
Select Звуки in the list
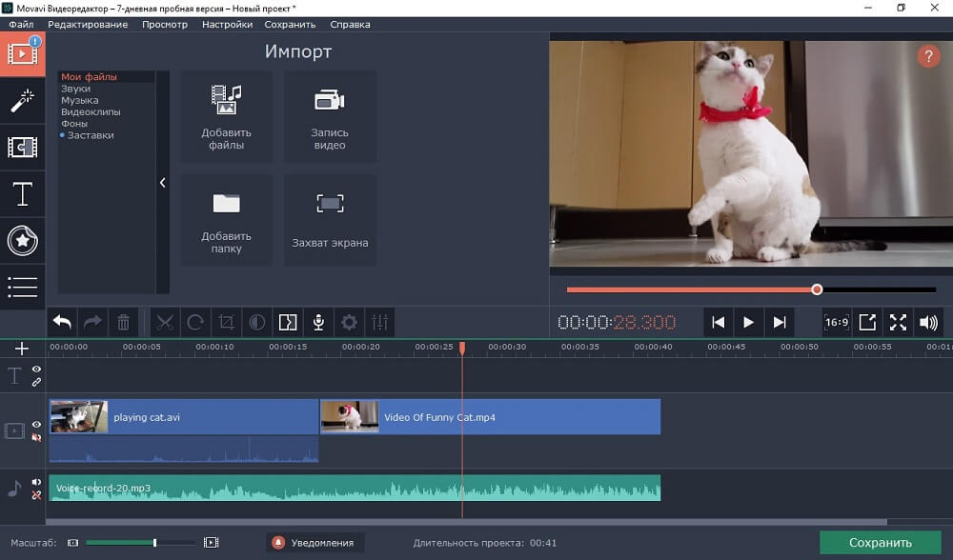[76, 89]
